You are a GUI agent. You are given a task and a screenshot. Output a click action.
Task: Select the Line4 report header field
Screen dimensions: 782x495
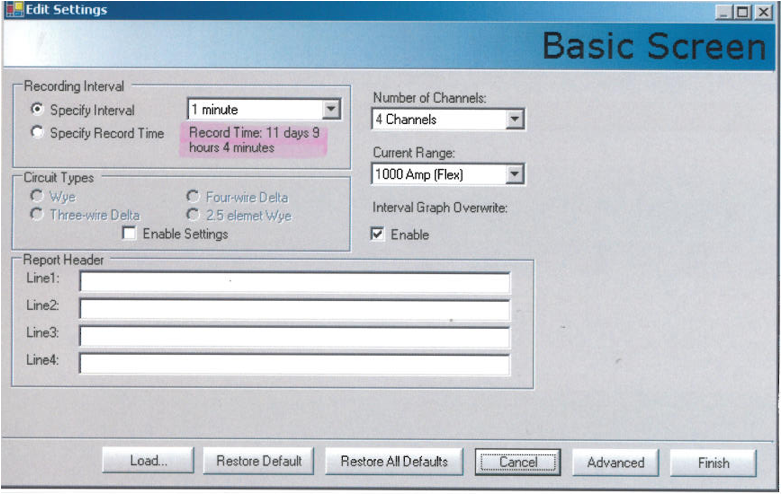click(x=295, y=364)
